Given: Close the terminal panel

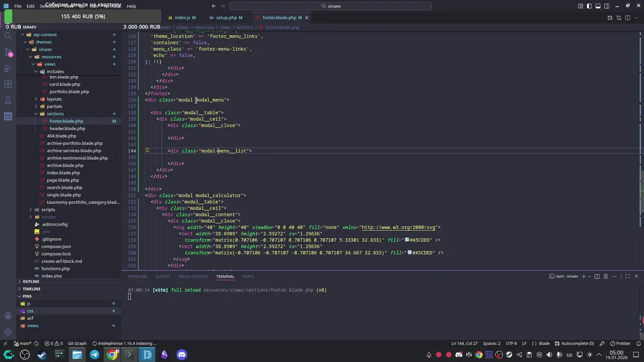Looking at the screenshot, I should pyautogui.click(x=636, y=276).
